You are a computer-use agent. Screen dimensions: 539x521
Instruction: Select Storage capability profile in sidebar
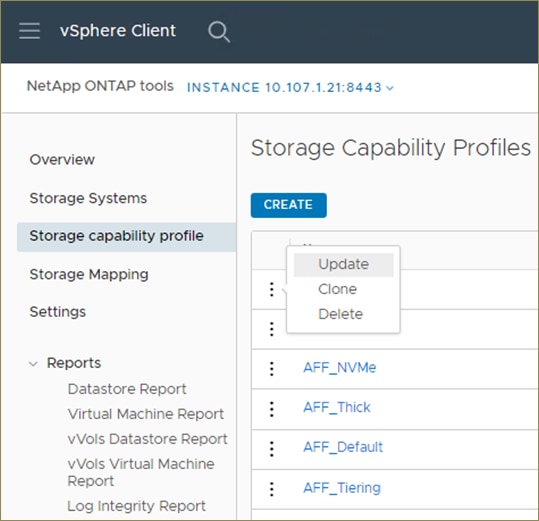pos(126,237)
